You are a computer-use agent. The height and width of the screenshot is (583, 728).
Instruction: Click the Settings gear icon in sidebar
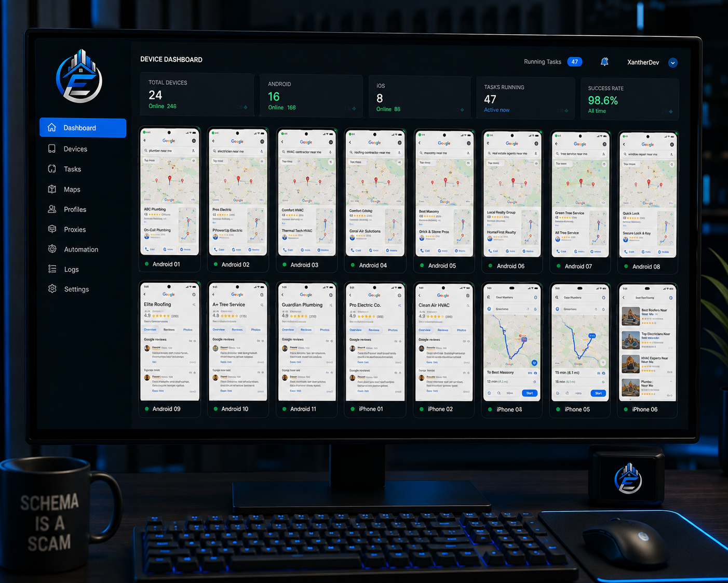click(x=52, y=289)
